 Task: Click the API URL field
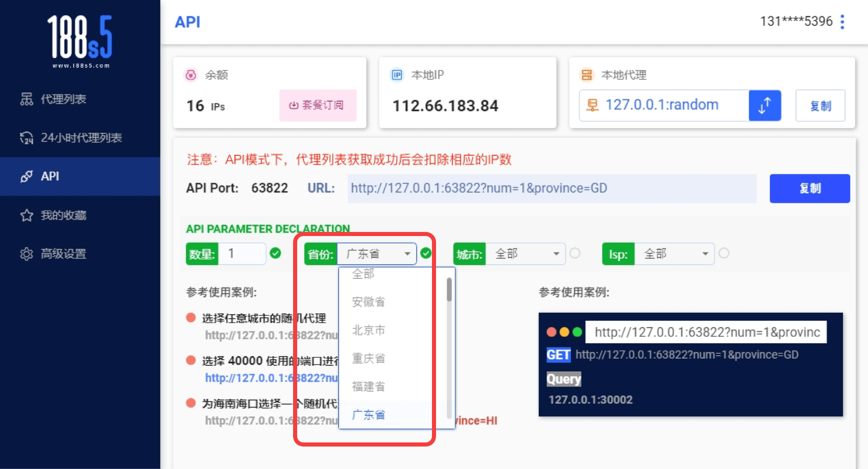point(552,189)
